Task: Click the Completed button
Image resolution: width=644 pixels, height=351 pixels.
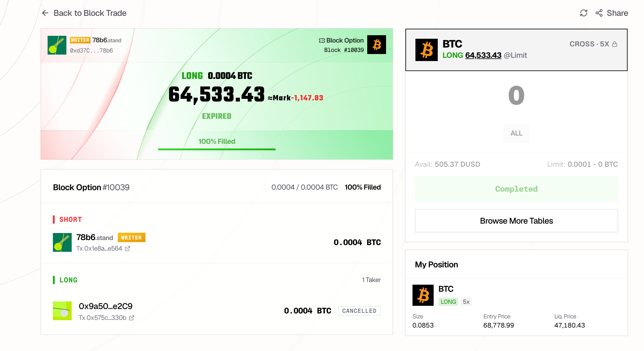Action: click(x=516, y=189)
